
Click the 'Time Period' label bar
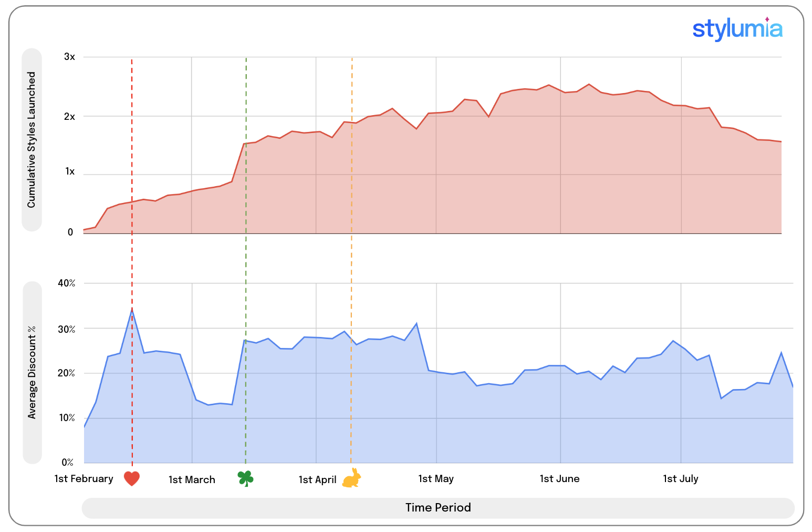tap(438, 508)
